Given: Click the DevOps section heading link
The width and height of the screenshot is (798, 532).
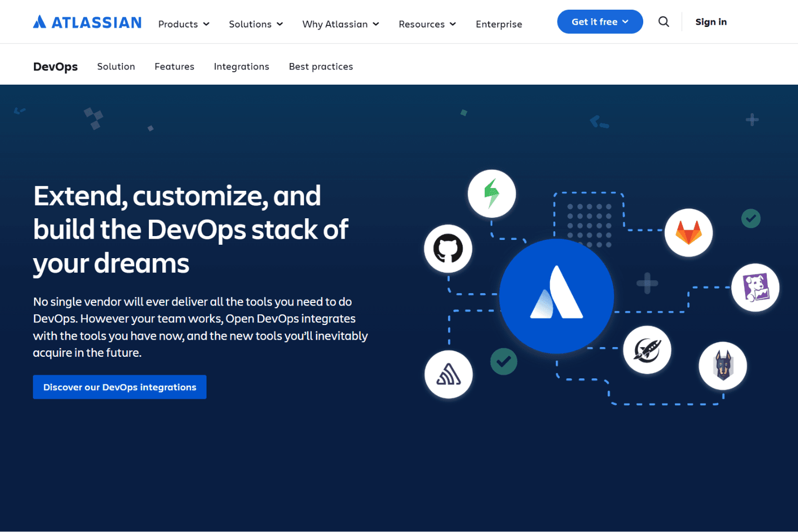Looking at the screenshot, I should (56, 66).
